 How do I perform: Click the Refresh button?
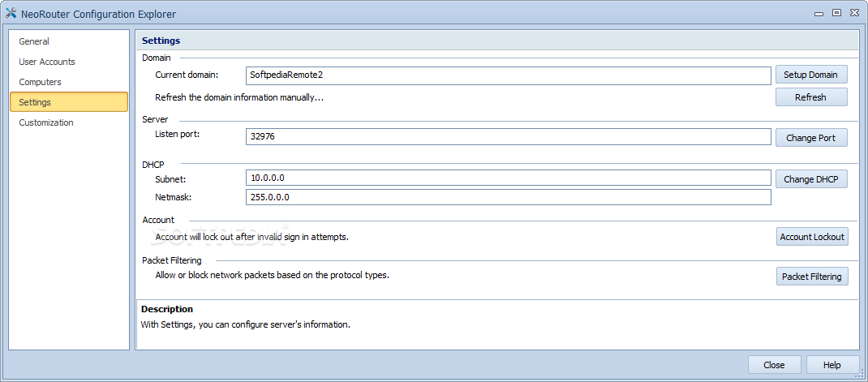point(810,97)
